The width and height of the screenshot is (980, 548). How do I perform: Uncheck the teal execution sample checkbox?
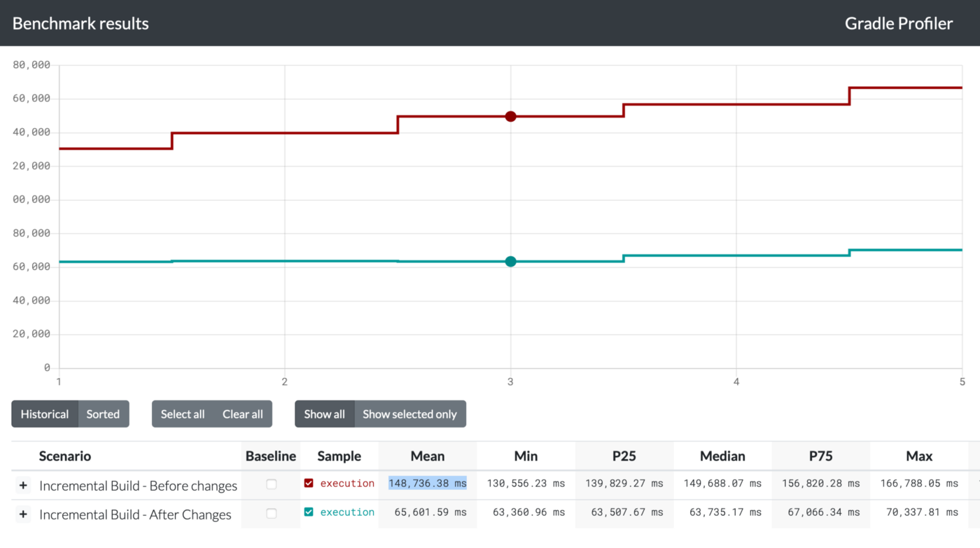tap(309, 512)
